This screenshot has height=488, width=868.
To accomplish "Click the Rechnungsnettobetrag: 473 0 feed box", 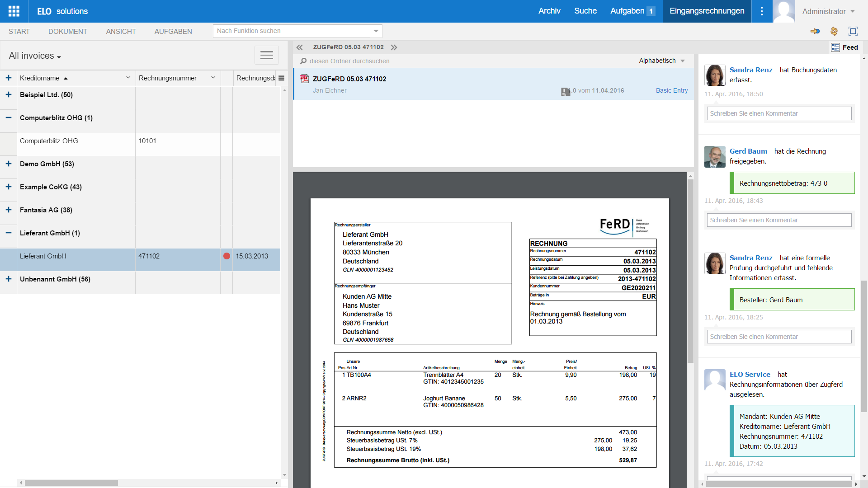I will 792,183.
